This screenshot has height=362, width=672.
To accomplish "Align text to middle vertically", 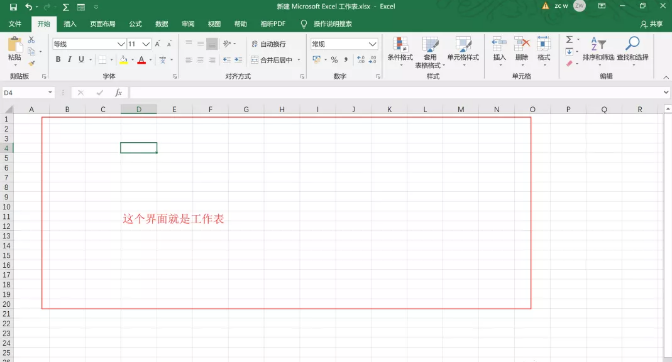I will (200, 43).
